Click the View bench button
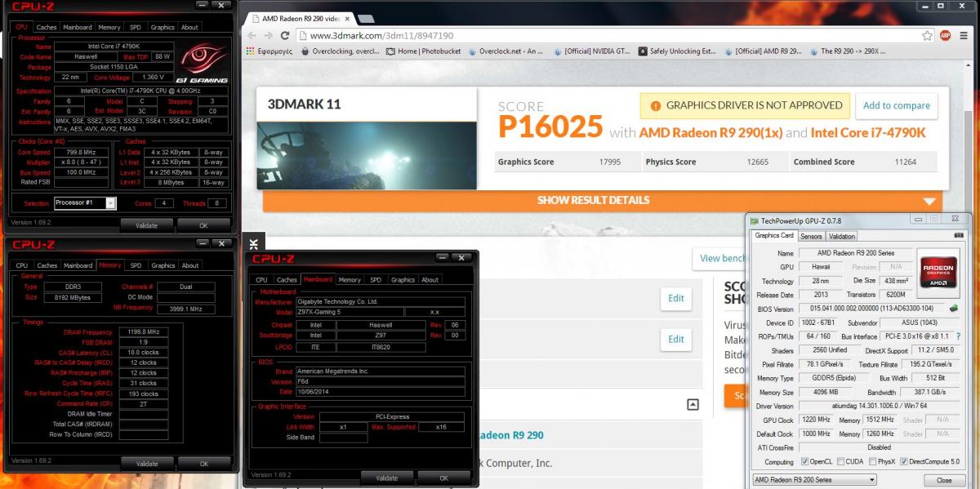The image size is (980, 489). [720, 258]
